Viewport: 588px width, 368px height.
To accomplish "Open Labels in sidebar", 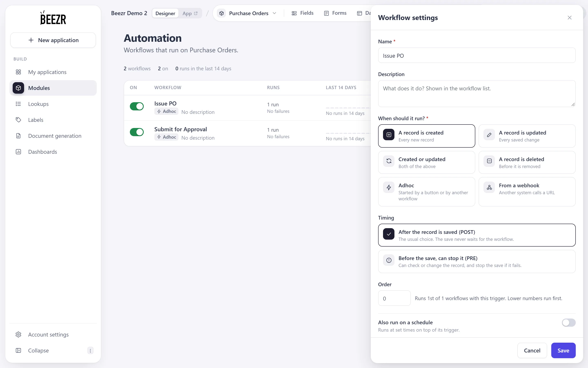I will [x=53, y=120].
